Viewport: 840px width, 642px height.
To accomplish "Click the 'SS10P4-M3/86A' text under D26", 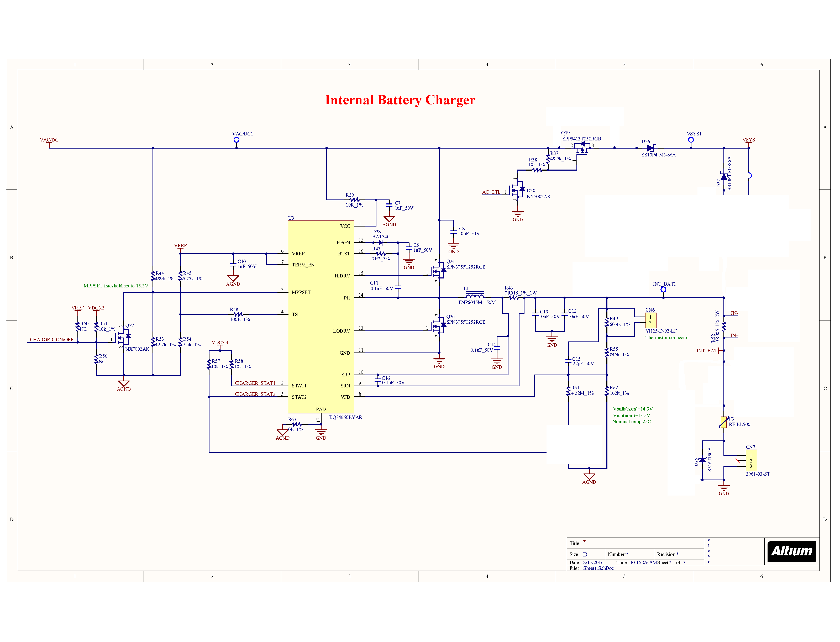I will pos(658,155).
